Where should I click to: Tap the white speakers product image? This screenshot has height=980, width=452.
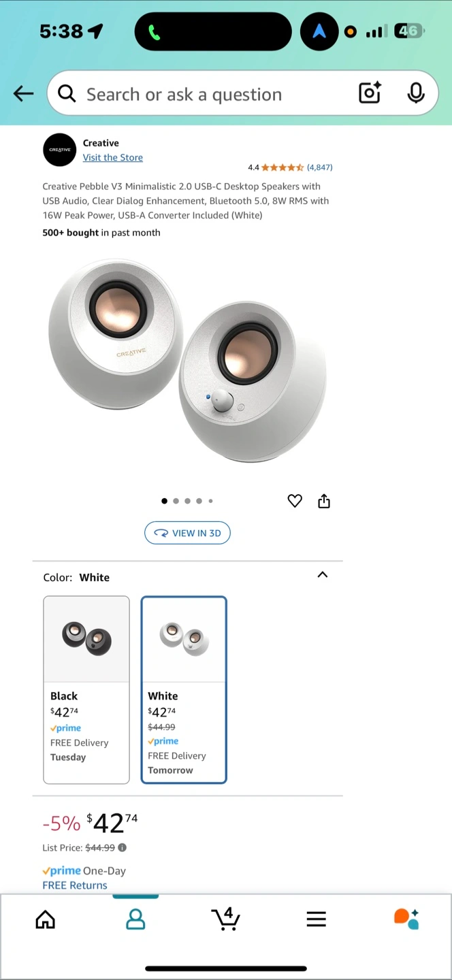point(187,361)
